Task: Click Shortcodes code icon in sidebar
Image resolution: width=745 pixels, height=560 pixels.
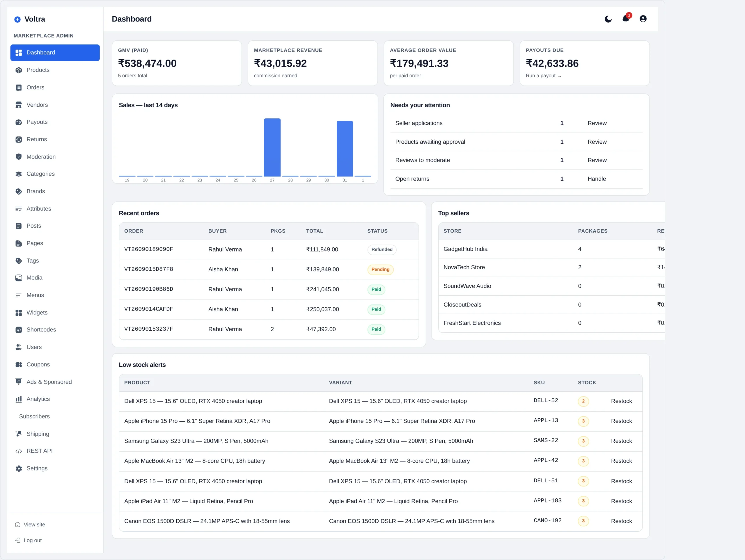Action: [19, 330]
